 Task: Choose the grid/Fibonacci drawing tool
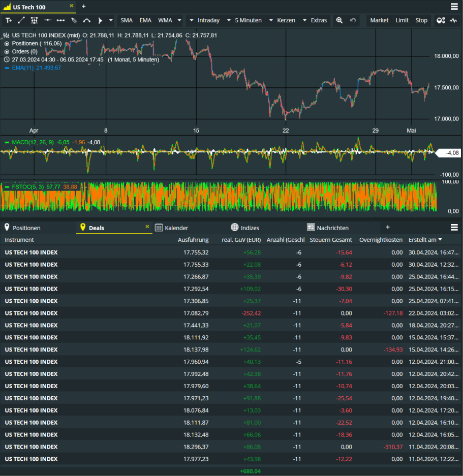click(34, 20)
